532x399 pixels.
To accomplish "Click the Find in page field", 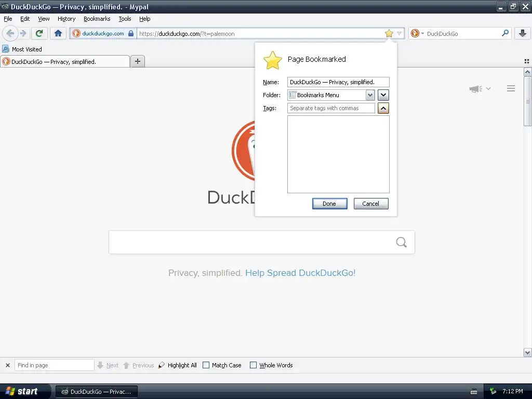I will click(54, 365).
